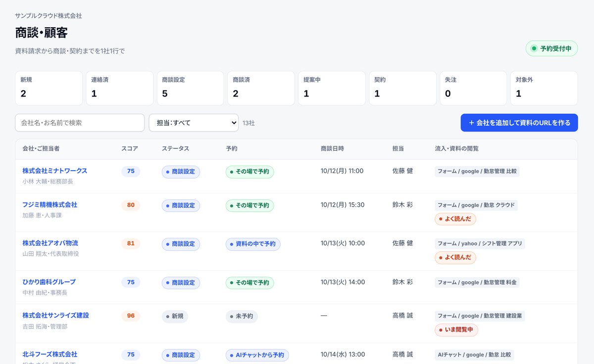Click the いま閲覧中 badge

click(456, 330)
